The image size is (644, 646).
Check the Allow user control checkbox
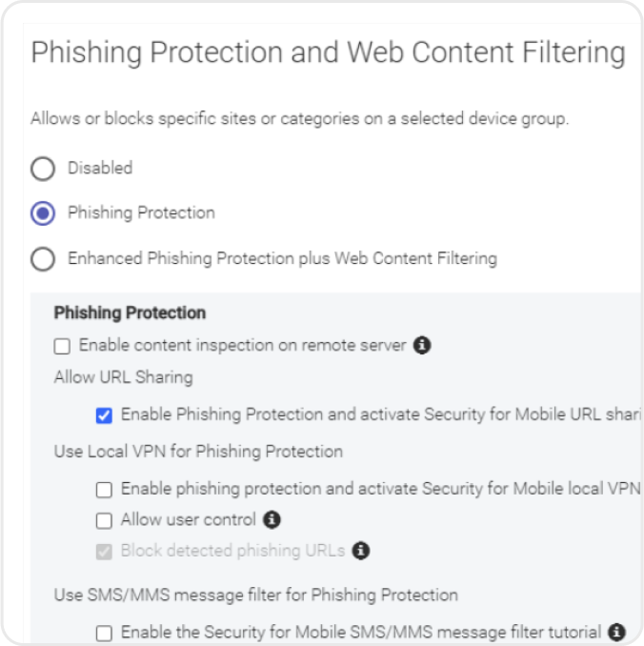tap(104, 520)
